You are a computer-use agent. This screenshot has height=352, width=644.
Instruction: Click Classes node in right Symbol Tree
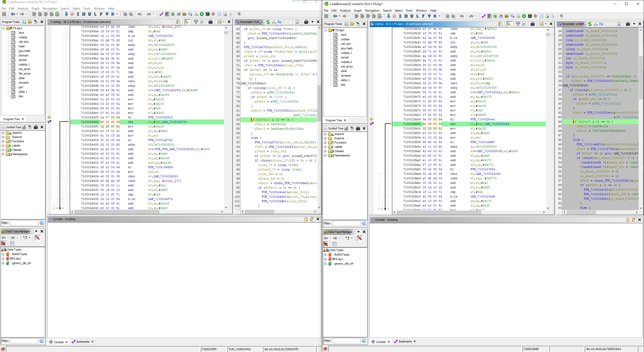[x=339, y=151]
